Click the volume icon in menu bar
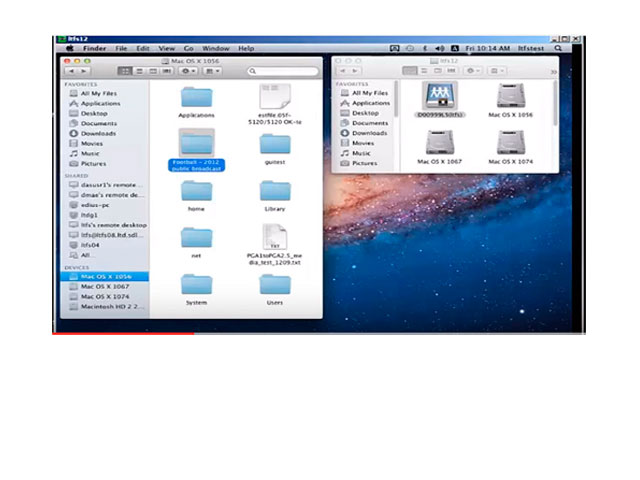 439,48
